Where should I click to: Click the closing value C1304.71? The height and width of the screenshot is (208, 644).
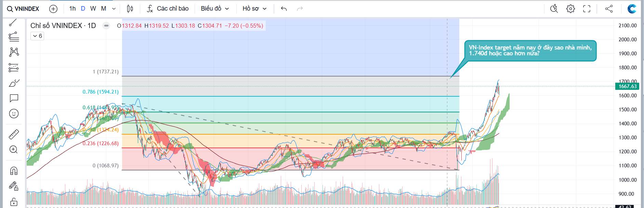tap(210, 26)
